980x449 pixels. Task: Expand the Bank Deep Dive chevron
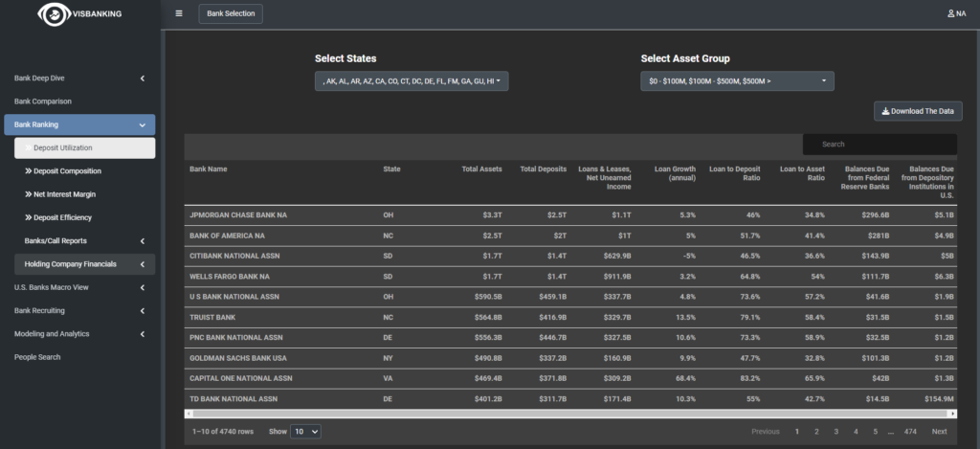[x=142, y=78]
